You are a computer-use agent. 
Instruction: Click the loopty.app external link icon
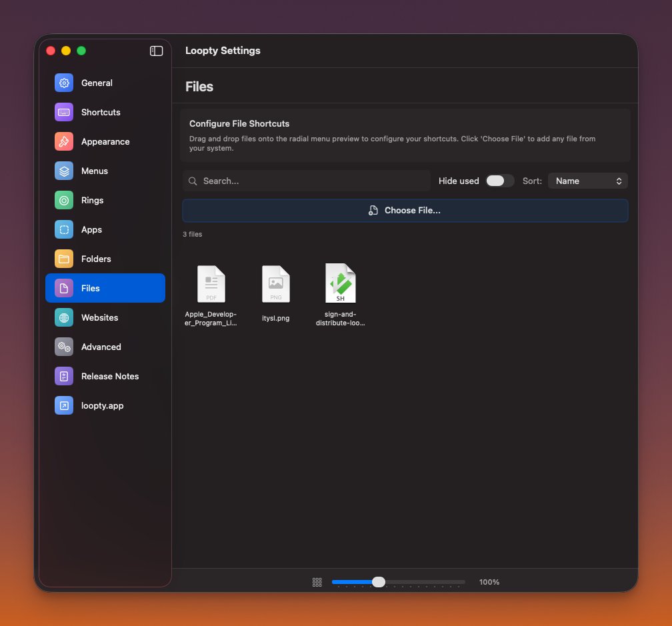64,406
